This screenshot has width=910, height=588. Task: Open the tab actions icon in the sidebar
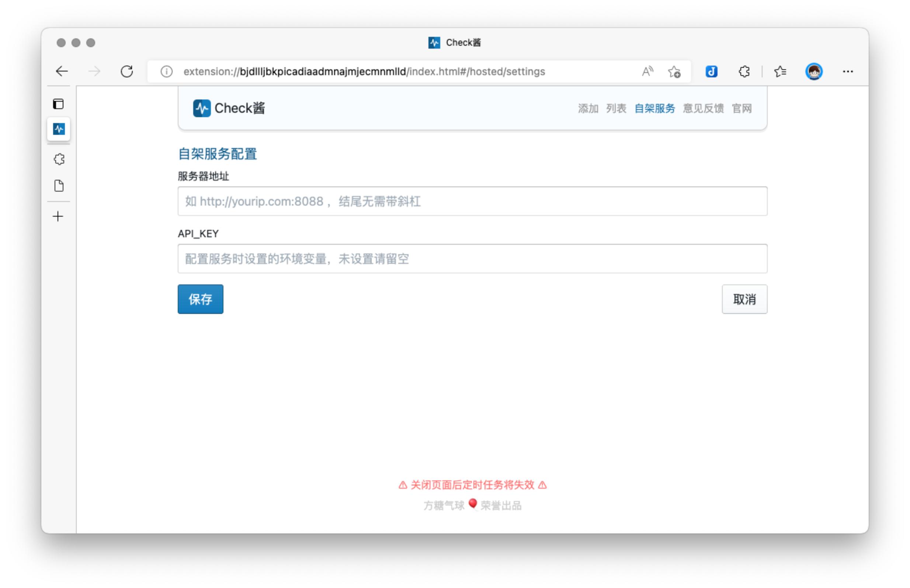point(58,104)
